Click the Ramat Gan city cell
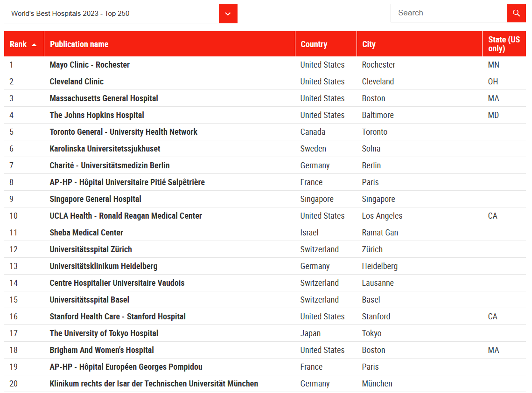 (380, 233)
